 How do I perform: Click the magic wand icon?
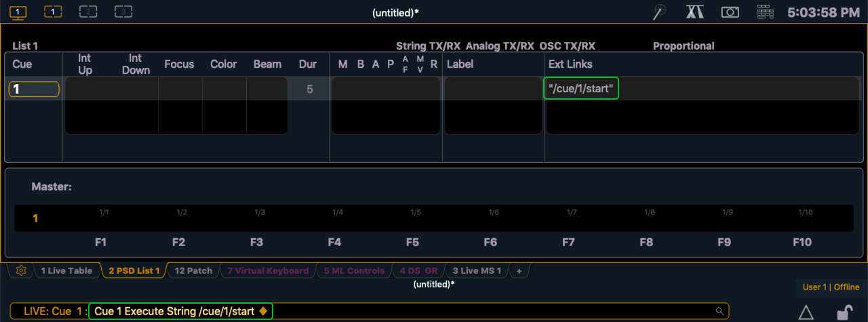tap(660, 12)
